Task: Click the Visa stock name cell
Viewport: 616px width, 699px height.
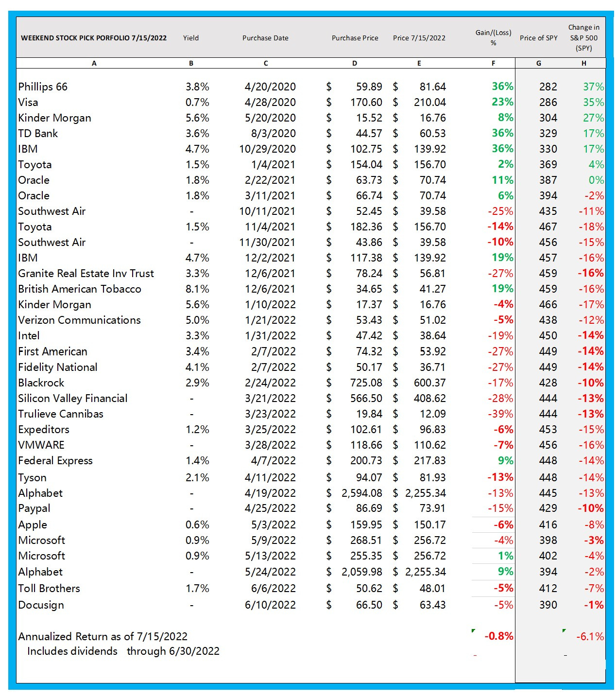Action: point(28,102)
